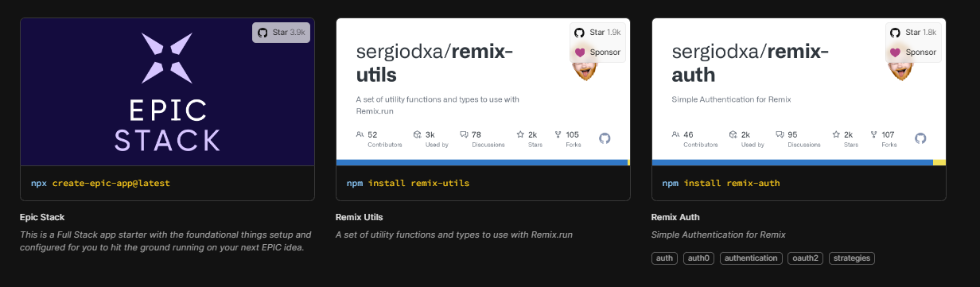Screen dimensions: 980x287
Task: Click Sponsor button on remix-auth card
Action: (x=913, y=52)
